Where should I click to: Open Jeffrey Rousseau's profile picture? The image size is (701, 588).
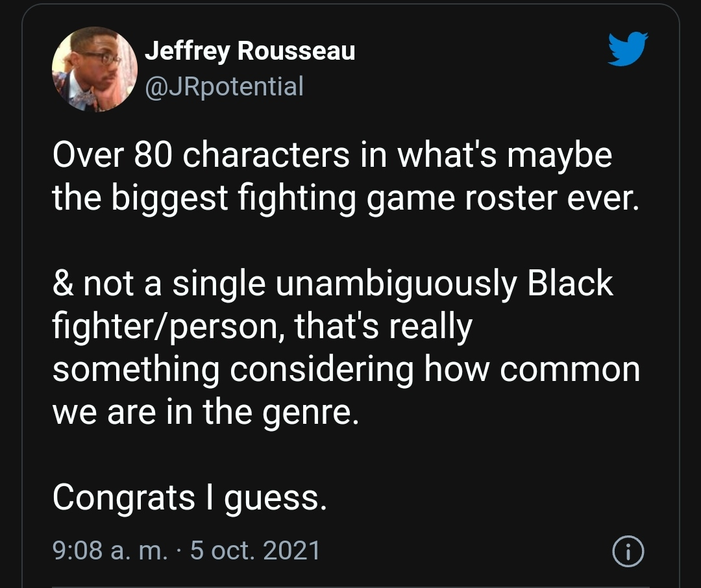[94, 69]
